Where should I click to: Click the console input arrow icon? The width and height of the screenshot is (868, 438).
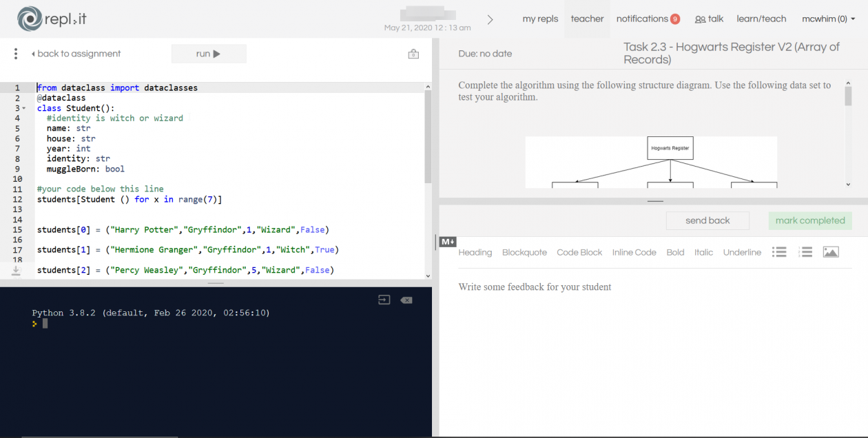click(x=384, y=300)
